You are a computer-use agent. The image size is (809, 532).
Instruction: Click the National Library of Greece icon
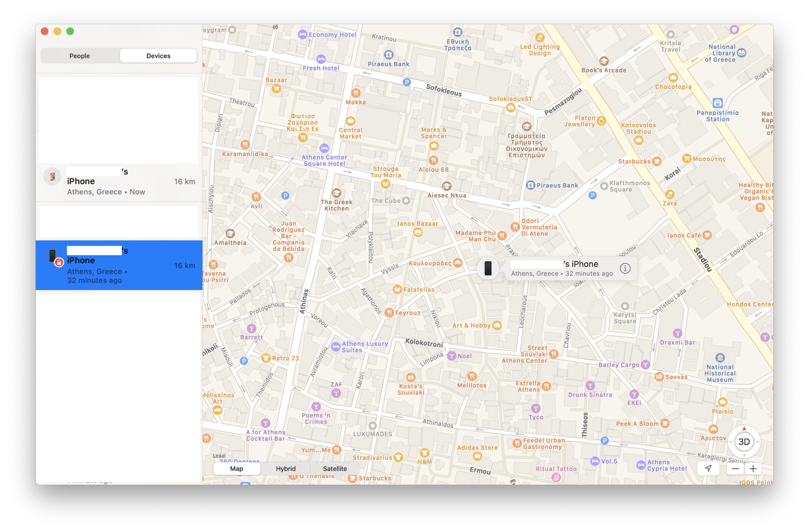(741, 53)
